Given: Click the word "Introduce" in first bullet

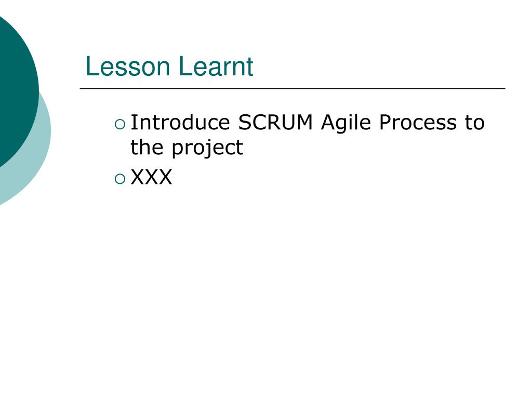Looking at the screenshot, I should tap(180, 122).
